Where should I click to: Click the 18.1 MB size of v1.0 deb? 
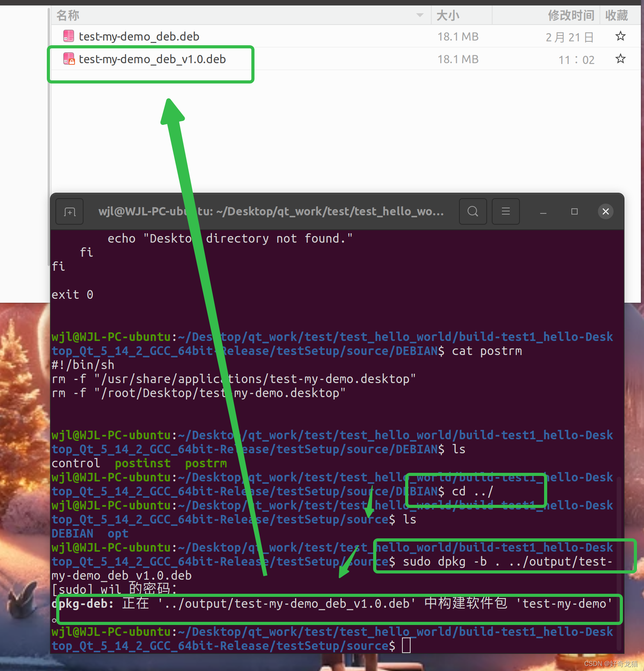coord(458,59)
